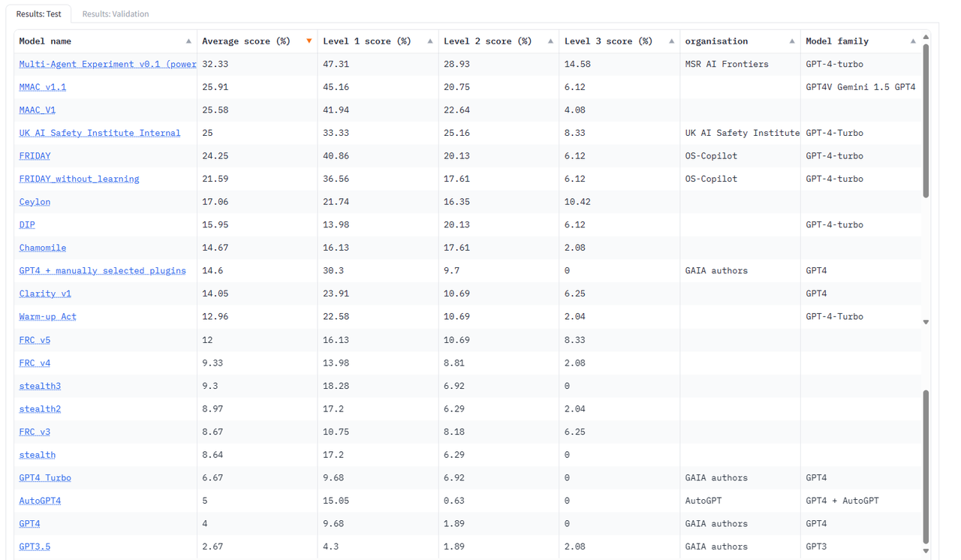
Task: Click the 47.31 Level 1 score cell
Action: tap(378, 65)
